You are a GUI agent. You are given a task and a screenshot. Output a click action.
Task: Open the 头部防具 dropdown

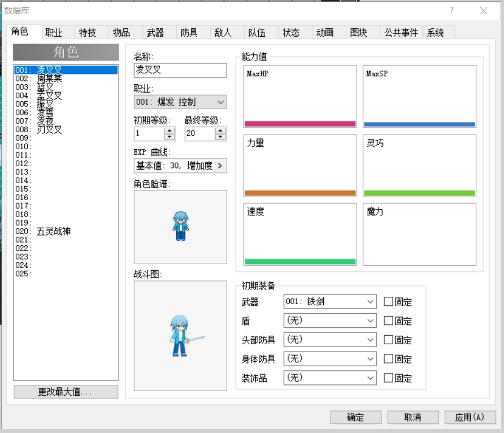point(330,340)
